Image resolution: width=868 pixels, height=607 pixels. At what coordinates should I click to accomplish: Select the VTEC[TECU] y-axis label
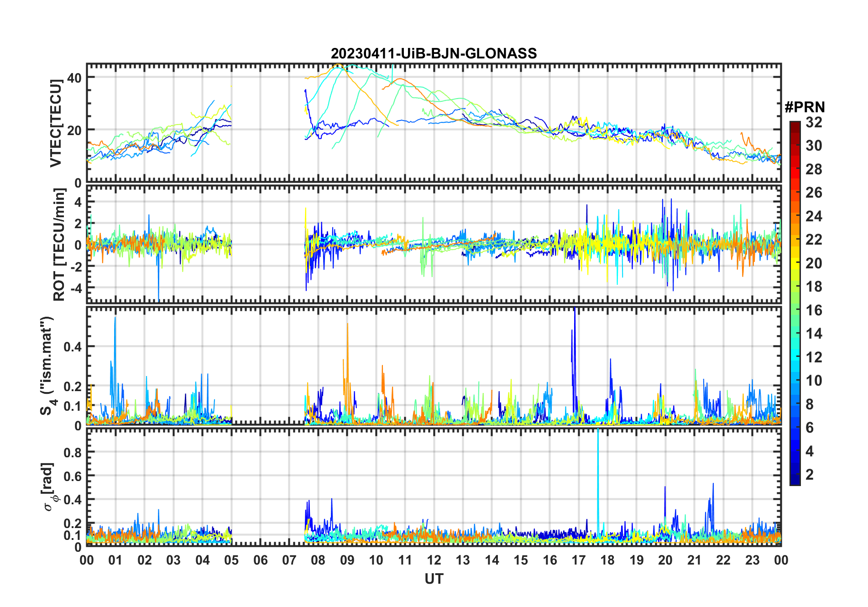(x=56, y=123)
